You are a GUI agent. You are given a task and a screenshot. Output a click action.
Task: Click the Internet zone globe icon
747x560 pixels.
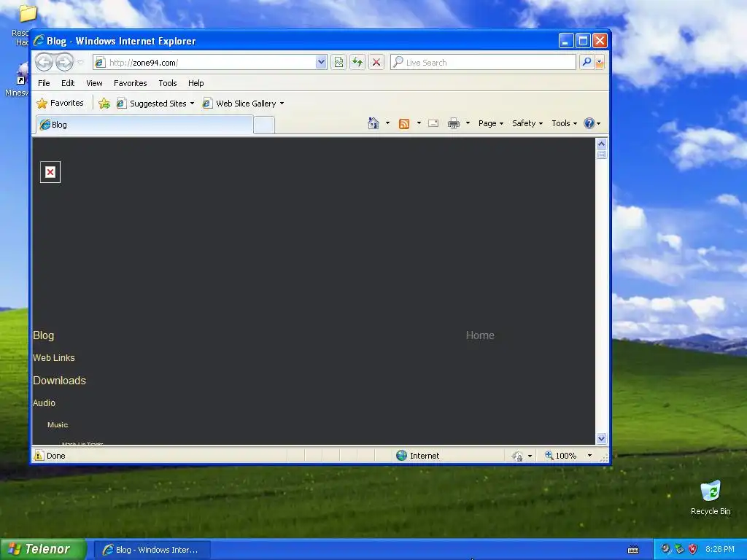402,456
